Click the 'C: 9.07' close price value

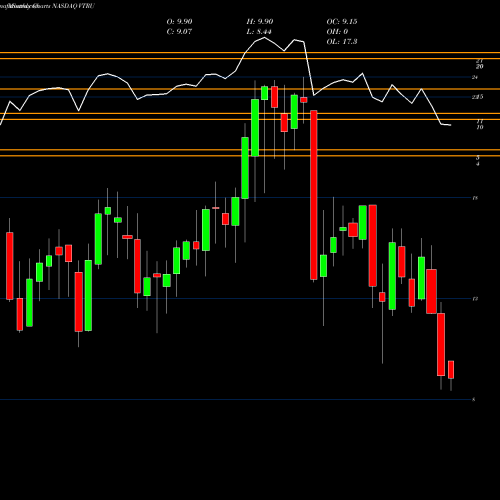pyautogui.click(x=179, y=32)
